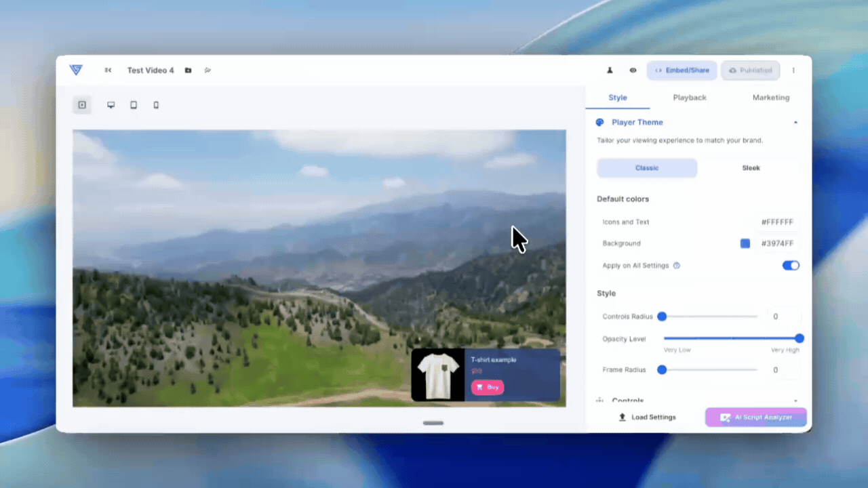Screen dimensions: 868x488
Task: Click the eye preview icon
Action: 633,70
